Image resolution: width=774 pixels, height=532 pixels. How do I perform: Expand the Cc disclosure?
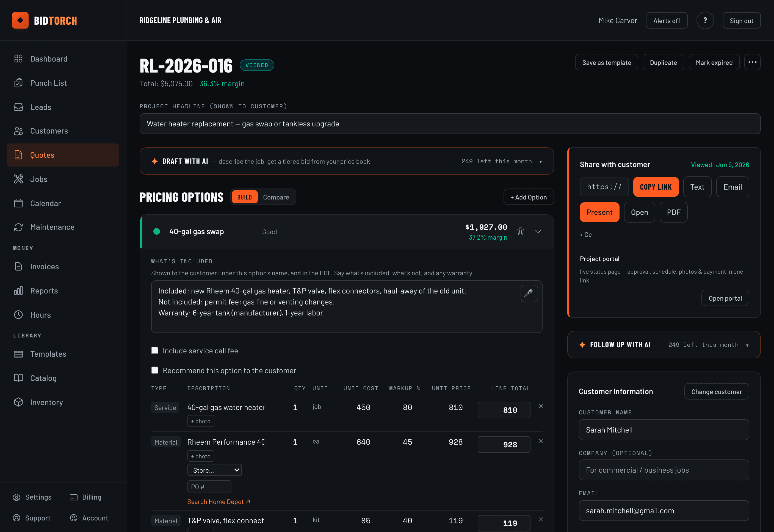[x=586, y=235]
